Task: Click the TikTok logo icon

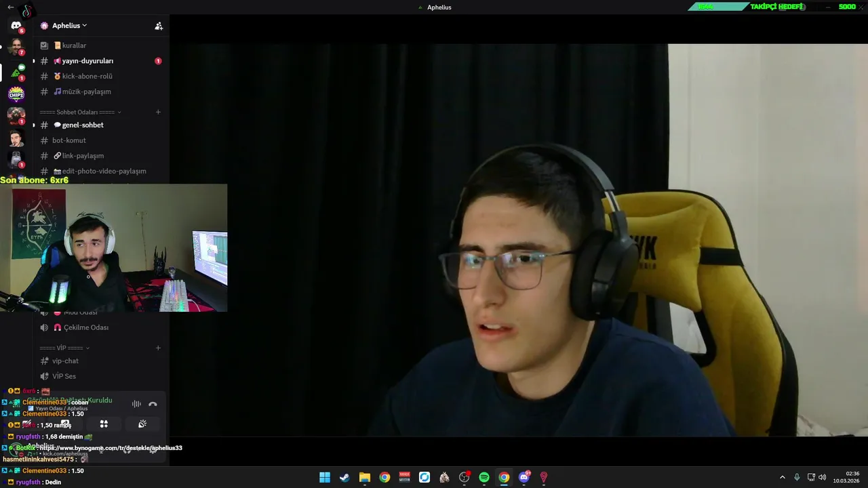Action: click(27, 11)
